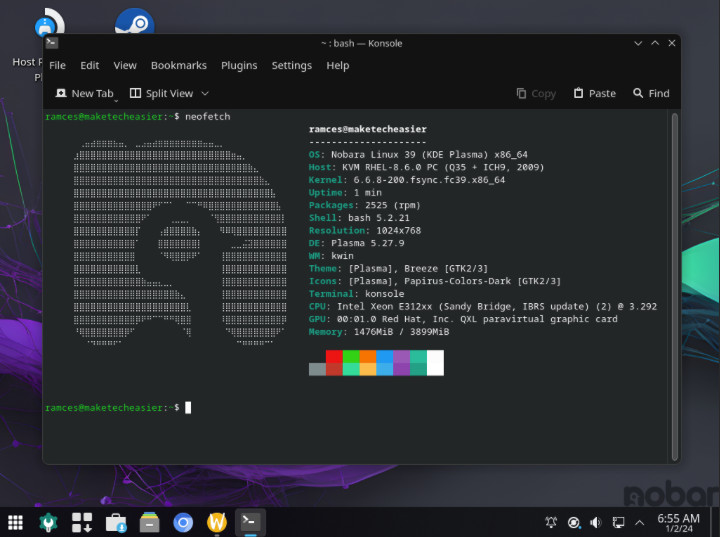Click the Paste toolbar button
Viewport: 720px width, 537px height.
(595, 93)
